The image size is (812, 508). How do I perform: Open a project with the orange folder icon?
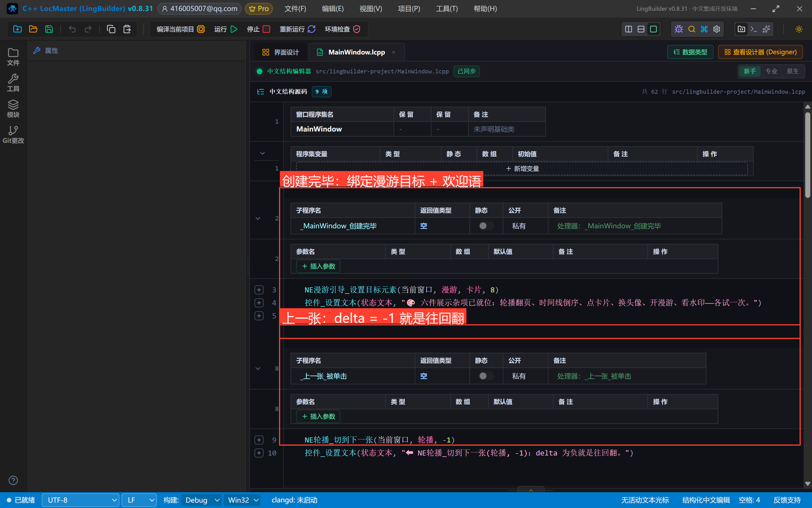33,29
